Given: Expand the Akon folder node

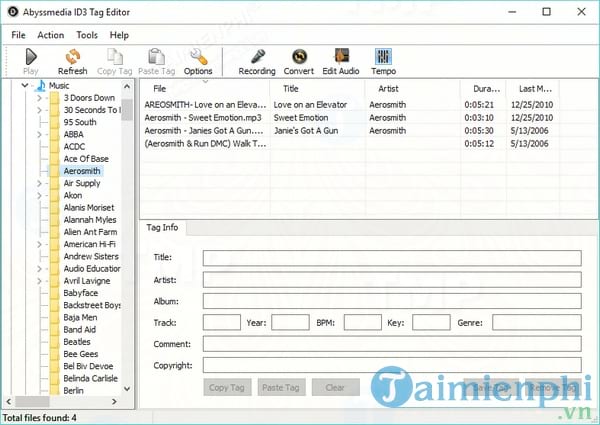Looking at the screenshot, I should (x=39, y=195).
